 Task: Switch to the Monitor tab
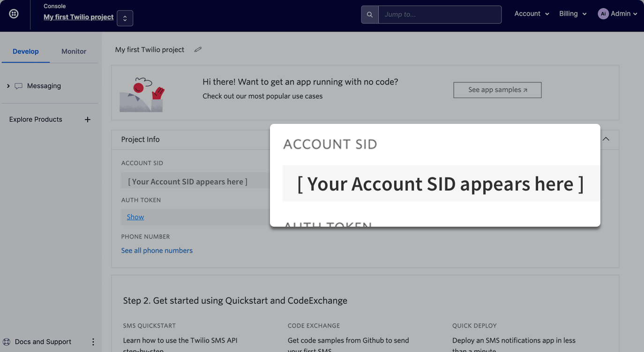click(x=74, y=51)
